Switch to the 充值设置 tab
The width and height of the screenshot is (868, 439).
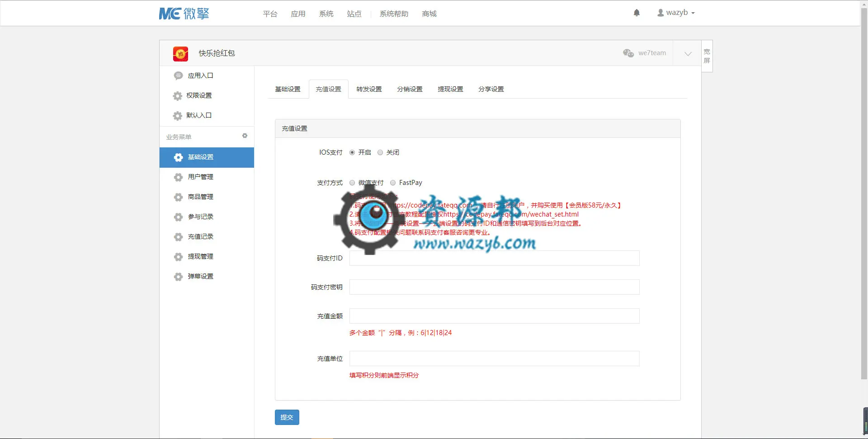[328, 89]
